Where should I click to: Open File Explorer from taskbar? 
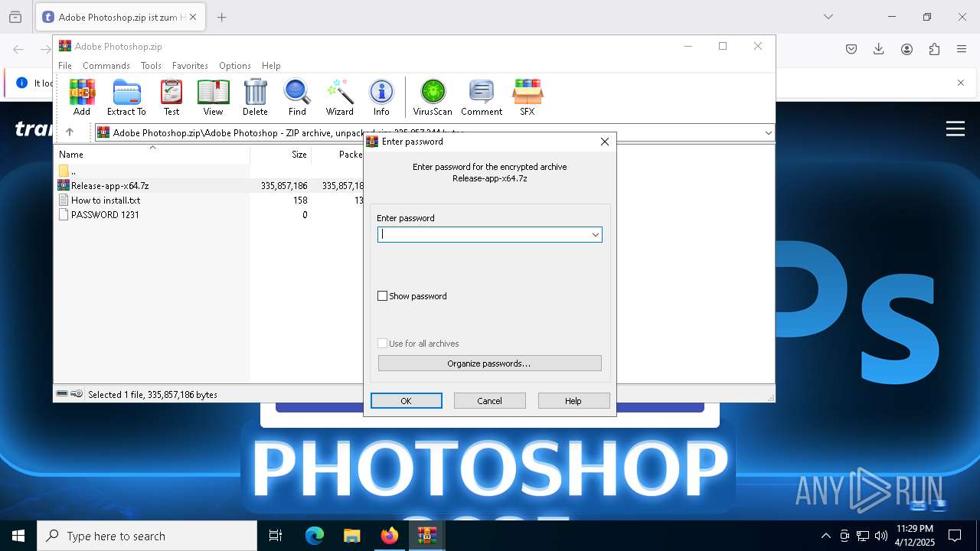[351, 536]
